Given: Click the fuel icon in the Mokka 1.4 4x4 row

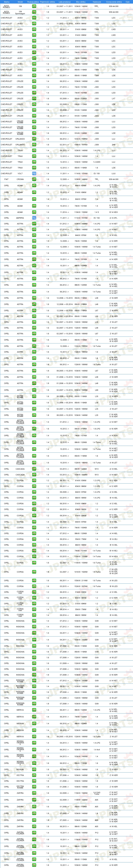Looking at the screenshot, I should point(34,750).
